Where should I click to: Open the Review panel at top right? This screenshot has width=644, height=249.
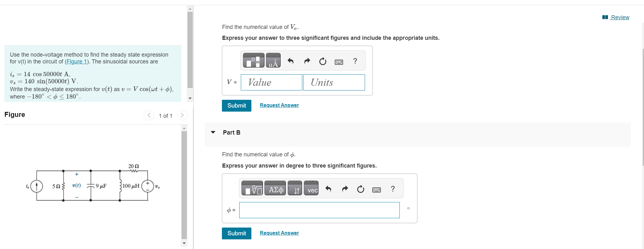[x=619, y=17]
